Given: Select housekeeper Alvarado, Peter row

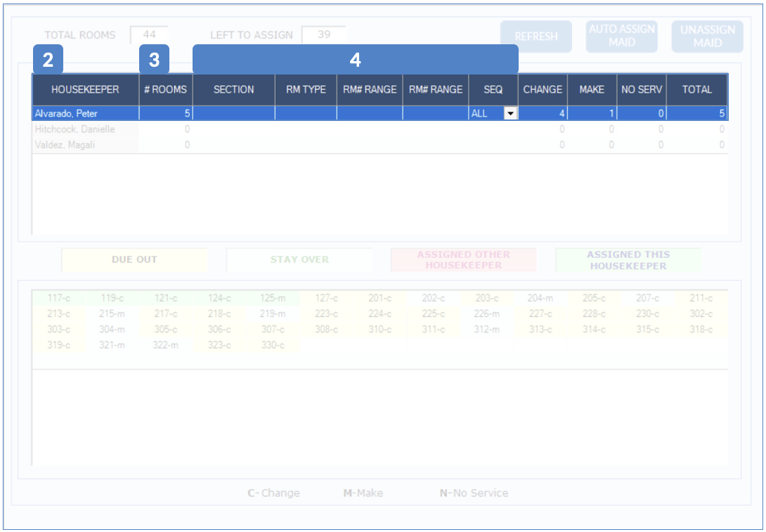Looking at the screenshot, I should point(85,113).
